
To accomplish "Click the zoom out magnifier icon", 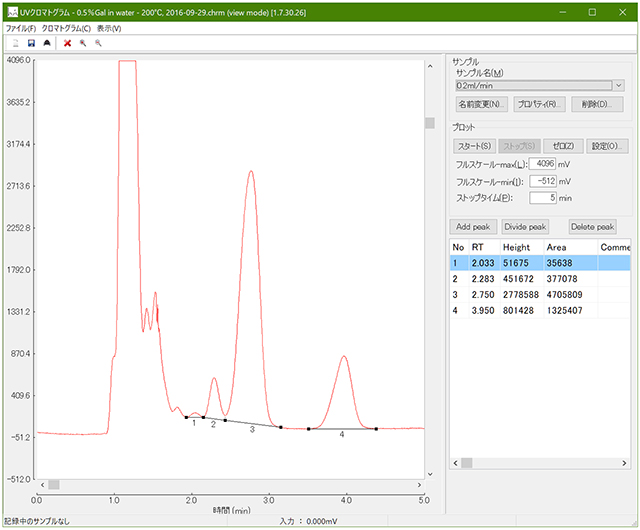I will pyautogui.click(x=98, y=44).
